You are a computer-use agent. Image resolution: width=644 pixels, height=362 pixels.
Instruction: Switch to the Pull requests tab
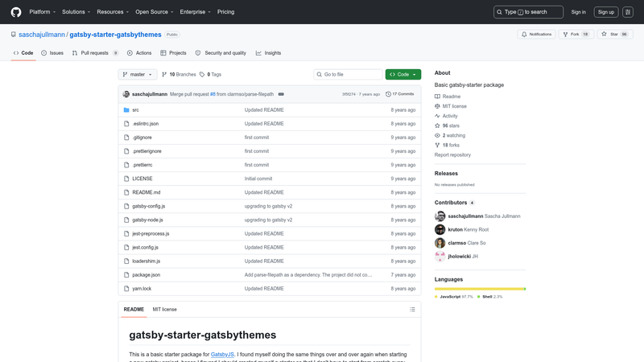click(95, 53)
